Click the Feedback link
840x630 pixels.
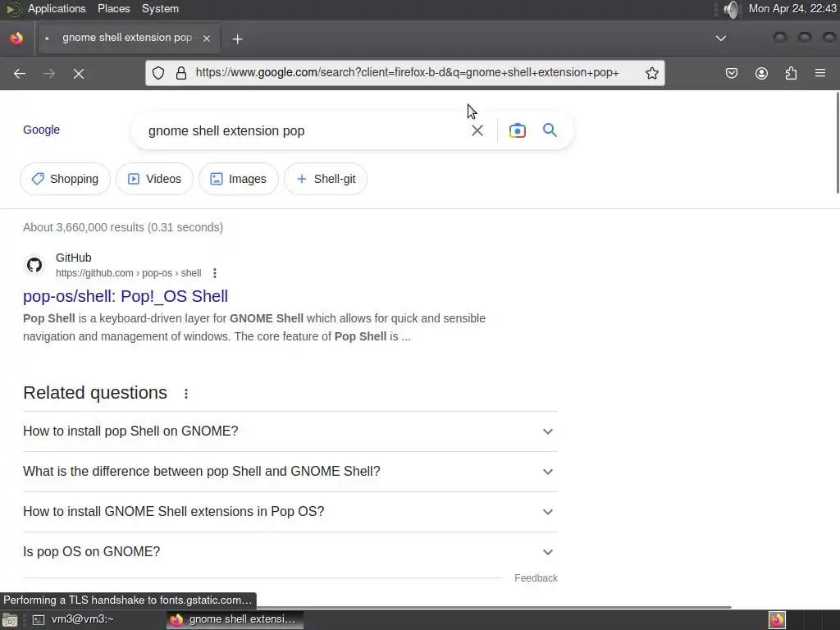coord(536,578)
